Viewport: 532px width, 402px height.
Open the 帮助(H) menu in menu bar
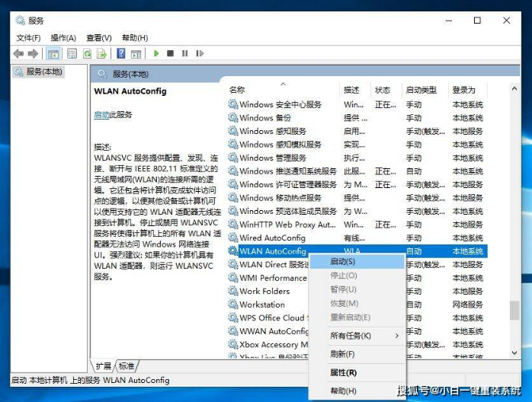point(135,38)
